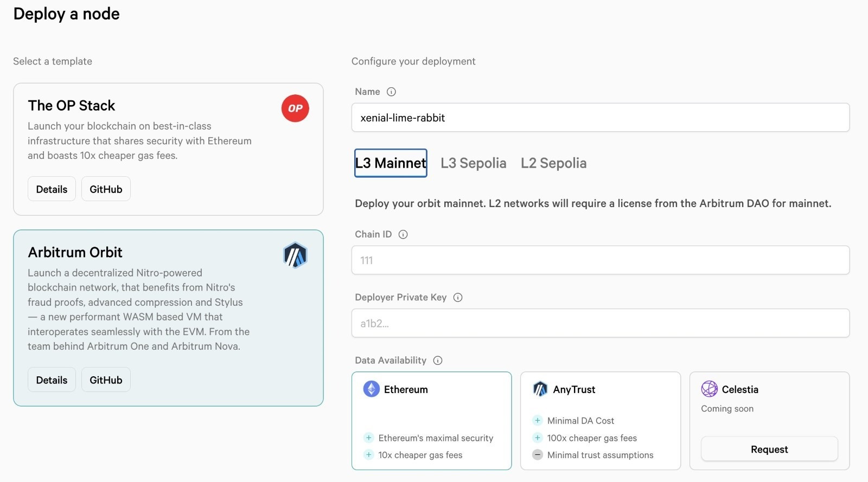868x482 pixels.
Task: Click plus icon by 10x cheaper gas fees
Action: point(369,455)
